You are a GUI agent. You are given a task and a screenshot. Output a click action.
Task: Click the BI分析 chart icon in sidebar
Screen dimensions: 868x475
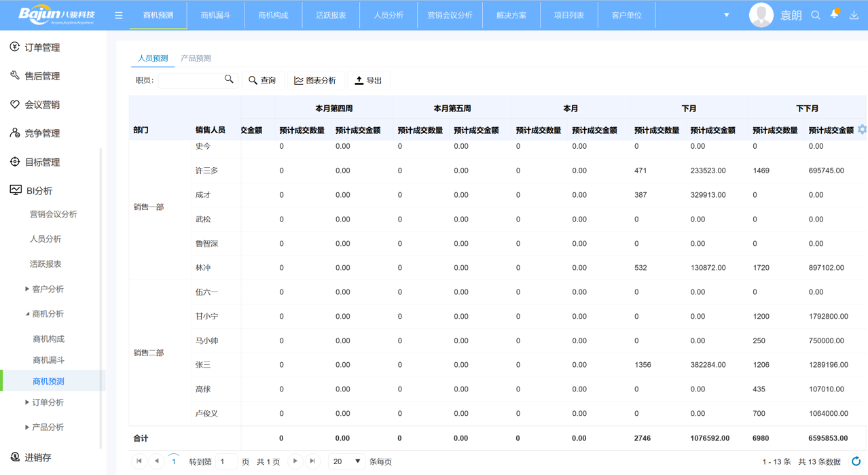pos(15,191)
